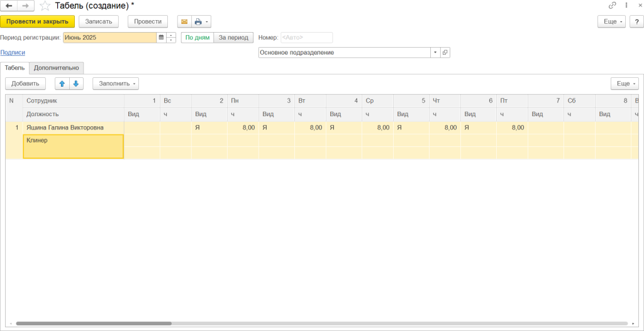Move row down with blue arrow
This screenshot has height=331, width=644.
[76, 84]
